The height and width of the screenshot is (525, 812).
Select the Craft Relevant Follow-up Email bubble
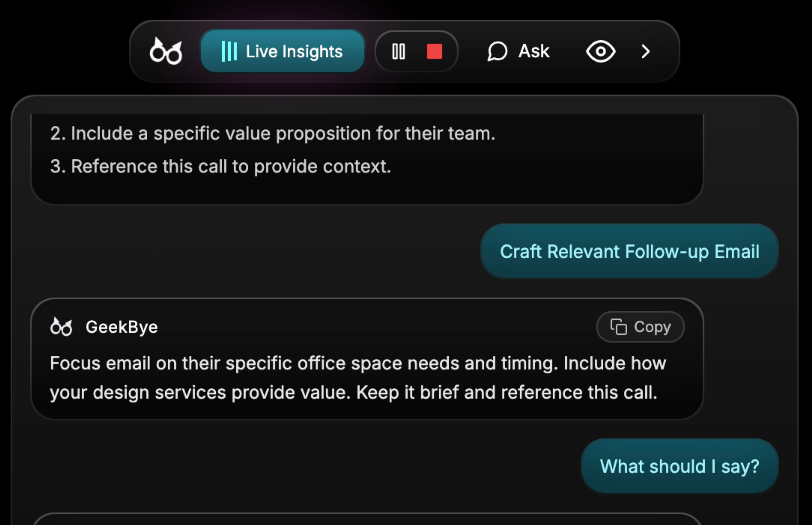pos(629,252)
